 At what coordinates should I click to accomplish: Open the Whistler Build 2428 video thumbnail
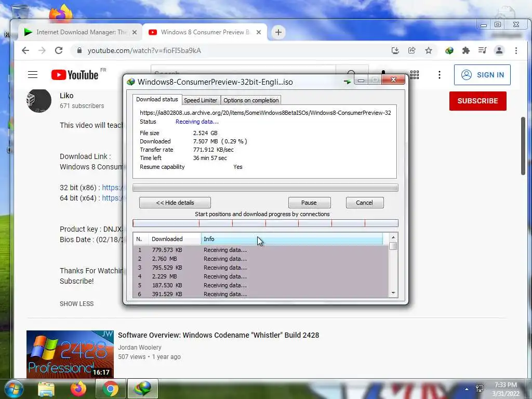click(70, 354)
